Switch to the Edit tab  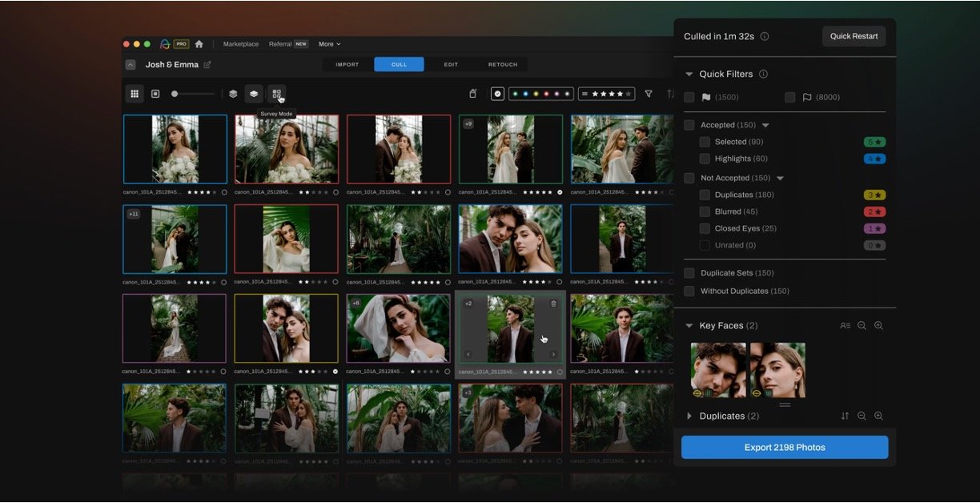451,65
